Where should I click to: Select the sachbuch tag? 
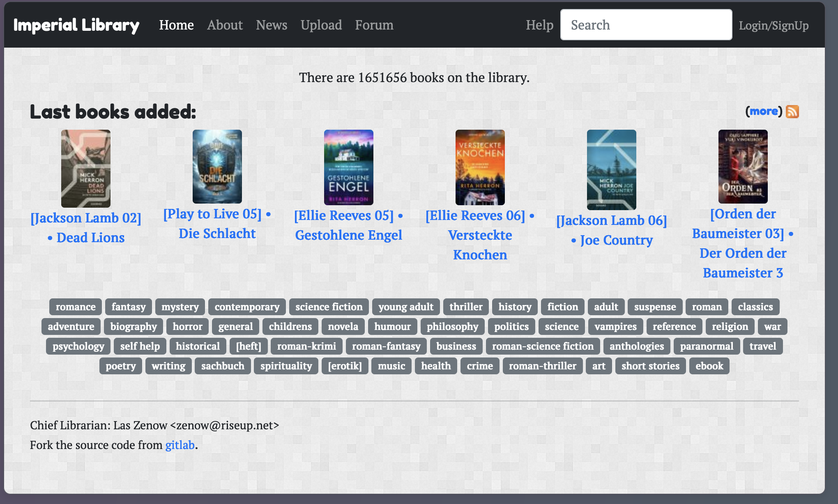pyautogui.click(x=223, y=366)
